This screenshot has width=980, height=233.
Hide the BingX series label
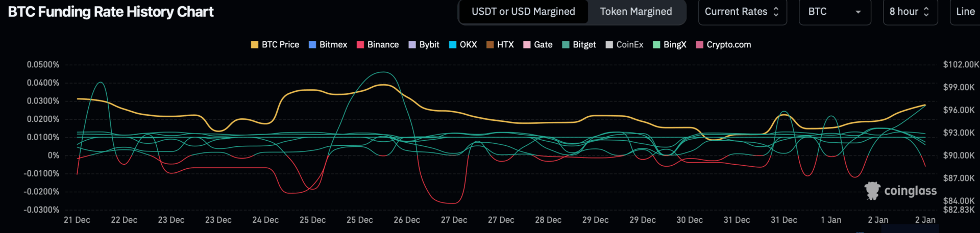(x=675, y=45)
